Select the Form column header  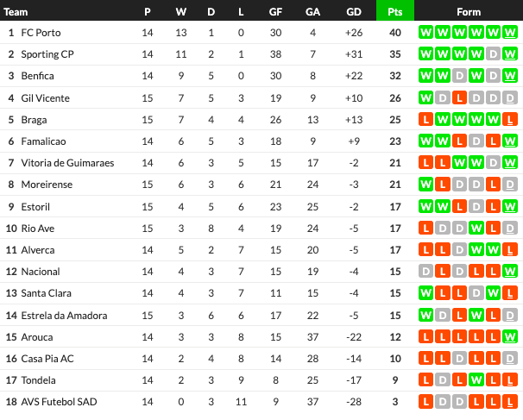pyautogui.click(x=469, y=11)
